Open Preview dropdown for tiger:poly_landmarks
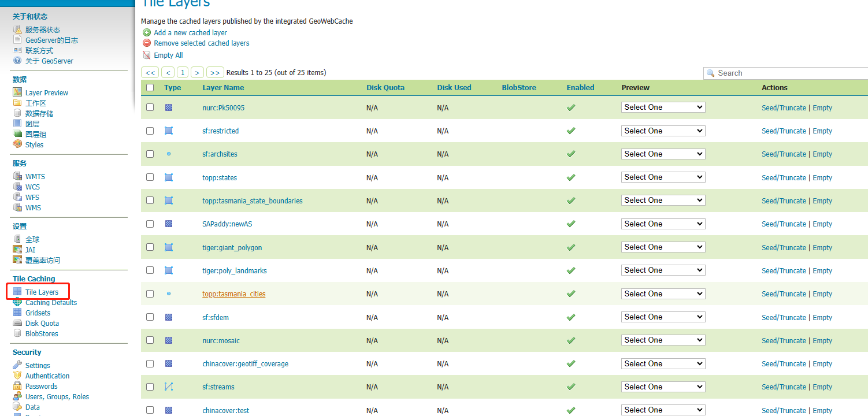868x416 pixels. click(x=663, y=270)
